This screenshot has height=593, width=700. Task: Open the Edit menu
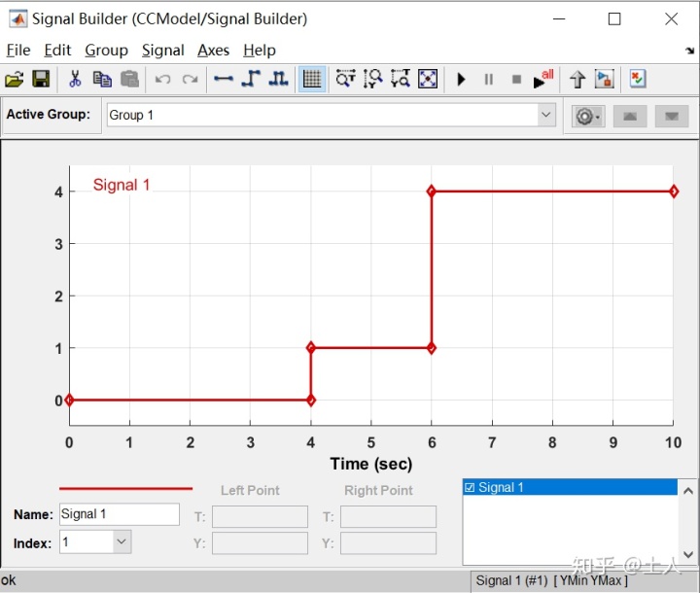[x=57, y=50]
